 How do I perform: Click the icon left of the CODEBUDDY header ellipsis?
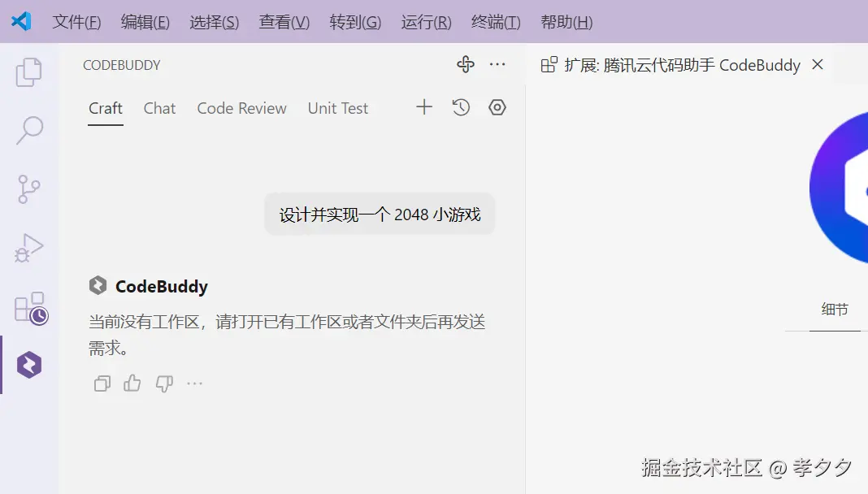[x=466, y=65]
